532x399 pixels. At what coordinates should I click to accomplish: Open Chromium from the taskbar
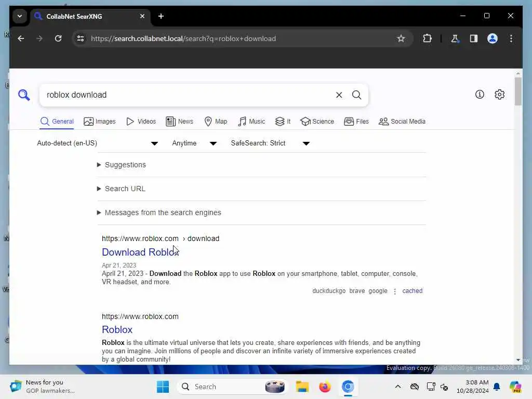(348, 387)
